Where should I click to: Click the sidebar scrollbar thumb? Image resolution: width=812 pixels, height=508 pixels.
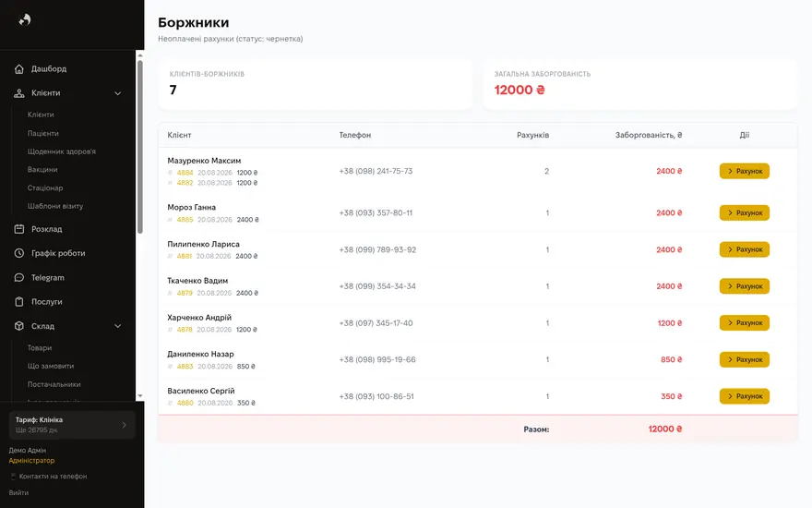tap(140, 147)
